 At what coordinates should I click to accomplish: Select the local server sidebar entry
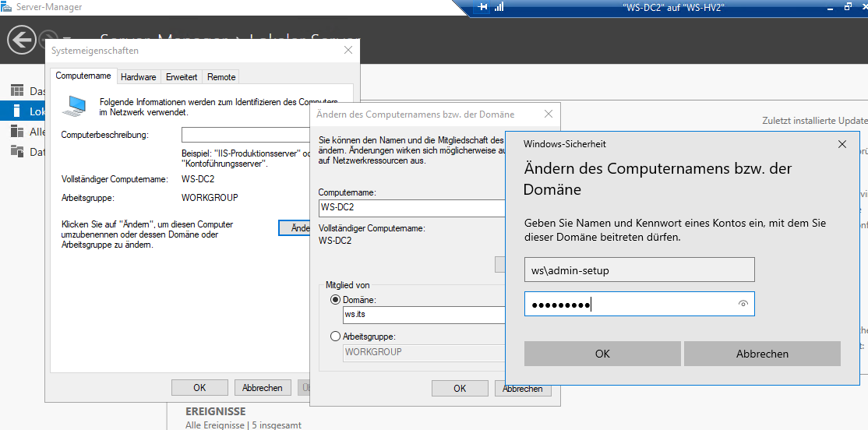tap(22, 111)
